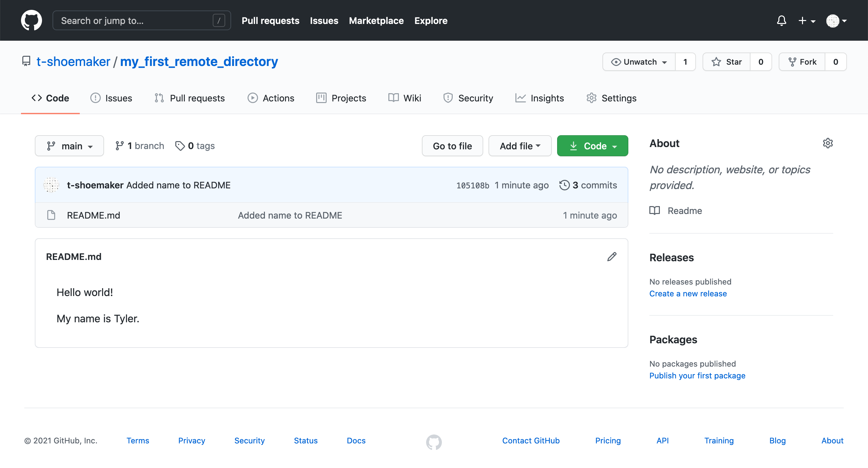Expand the main branch selector
Image resolution: width=868 pixels, height=468 pixels.
tap(69, 146)
